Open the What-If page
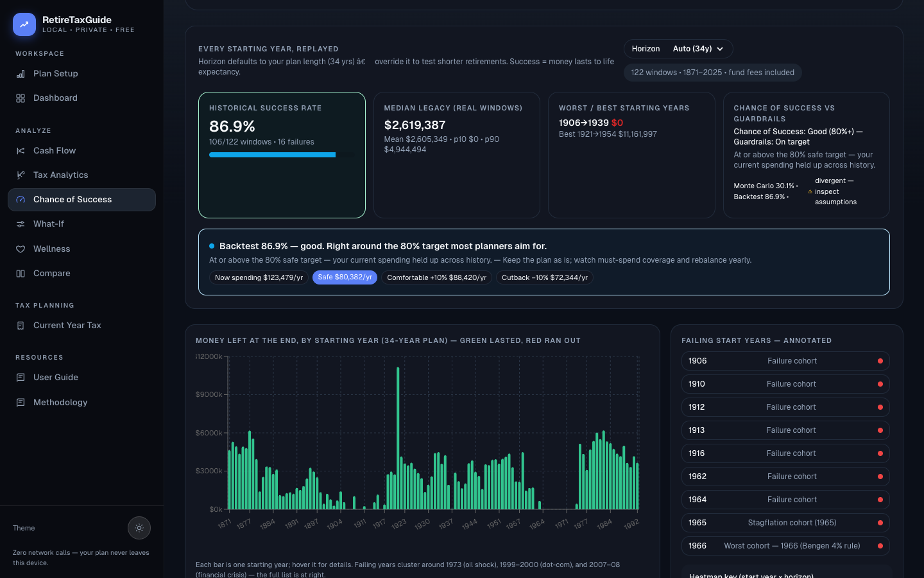The height and width of the screenshot is (578, 924). pyautogui.click(x=81, y=224)
